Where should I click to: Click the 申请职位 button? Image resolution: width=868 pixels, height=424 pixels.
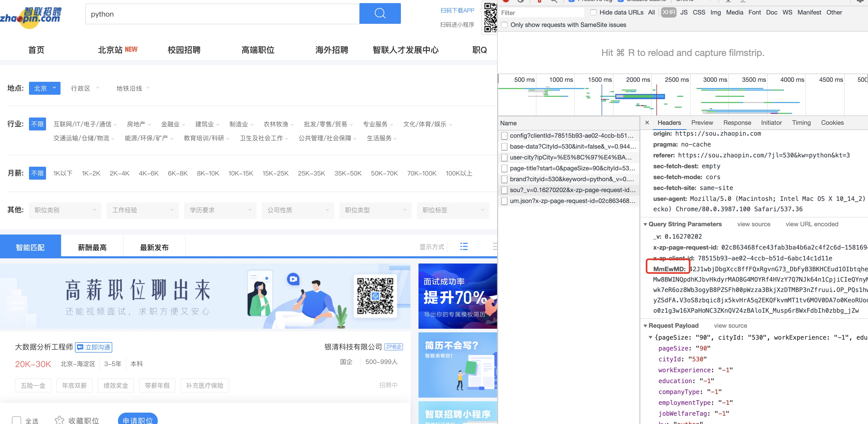tap(138, 420)
